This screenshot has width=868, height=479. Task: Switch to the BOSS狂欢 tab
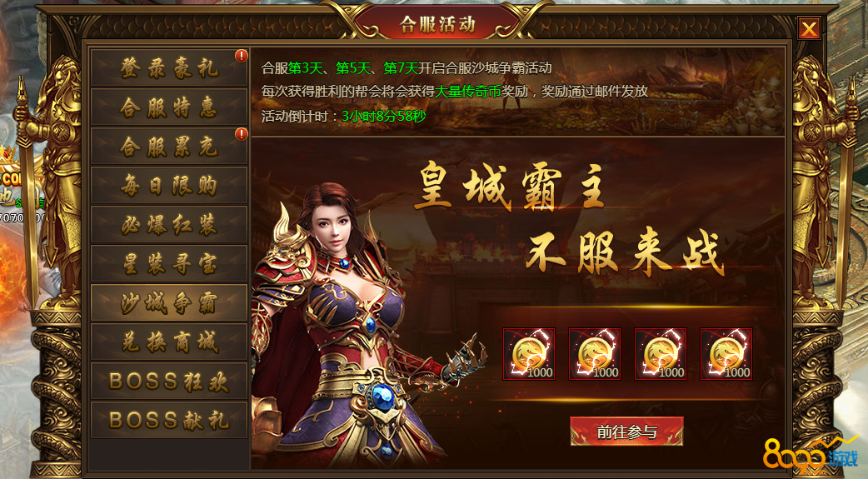(x=169, y=382)
